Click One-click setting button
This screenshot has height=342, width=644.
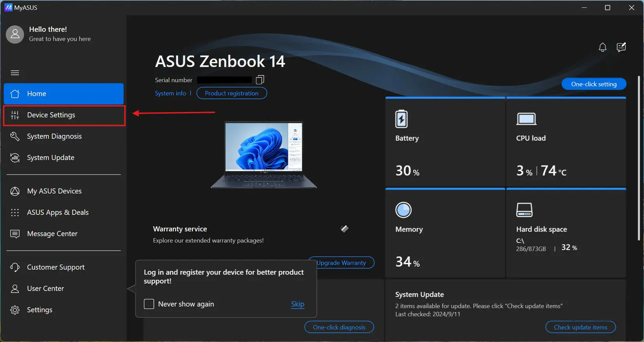(594, 84)
